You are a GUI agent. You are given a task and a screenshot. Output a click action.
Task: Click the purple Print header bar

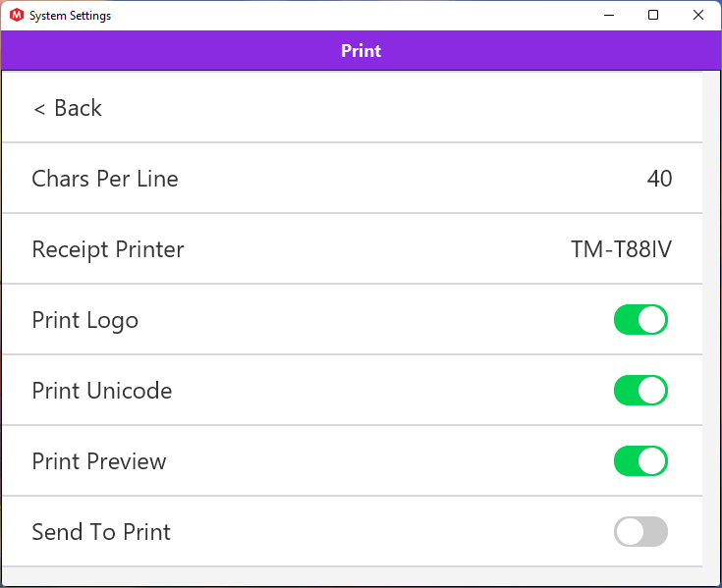[x=361, y=51]
